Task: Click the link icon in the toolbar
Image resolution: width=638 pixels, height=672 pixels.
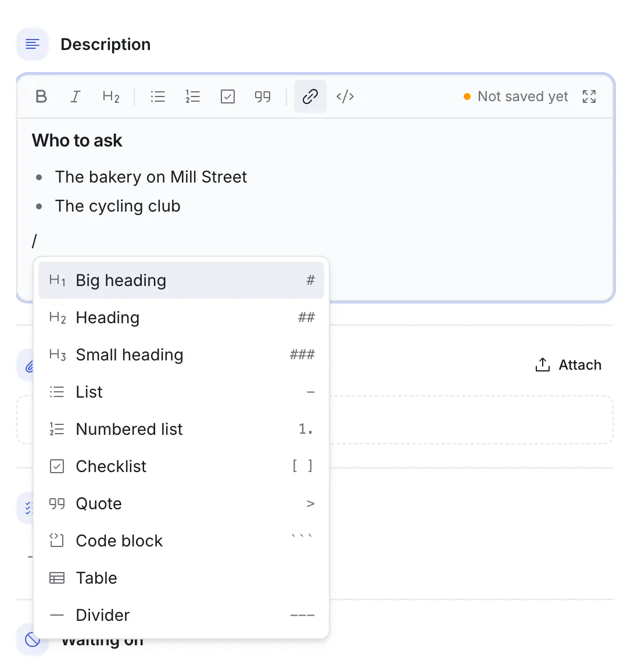Action: (x=310, y=96)
